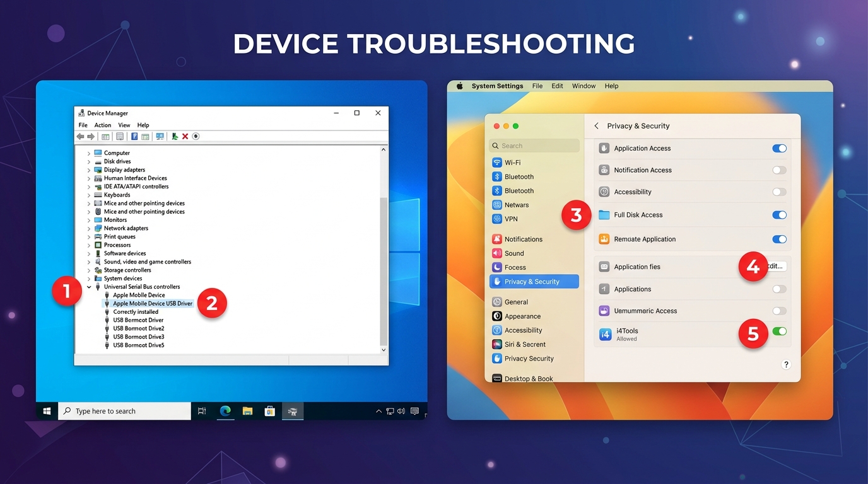Expand the Display adapters node
868x484 pixels.
(89, 170)
